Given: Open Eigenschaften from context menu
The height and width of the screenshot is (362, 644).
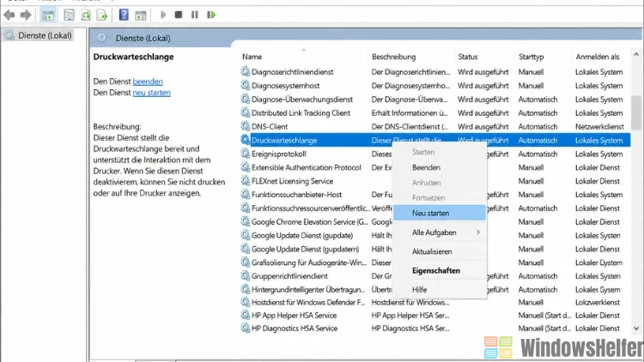Looking at the screenshot, I should coord(440,270).
